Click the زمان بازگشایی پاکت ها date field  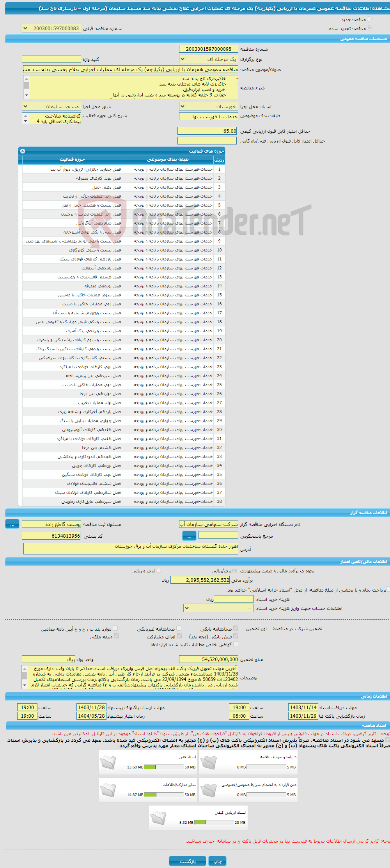tap(303, 716)
